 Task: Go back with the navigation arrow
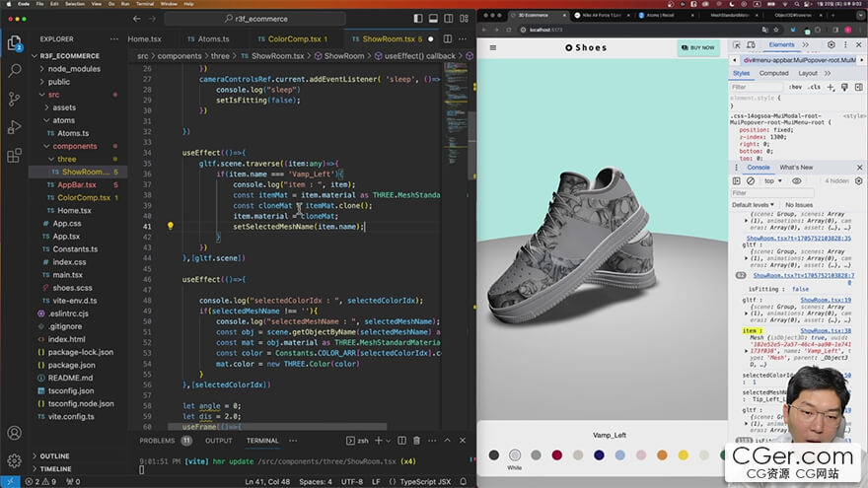pos(137,19)
